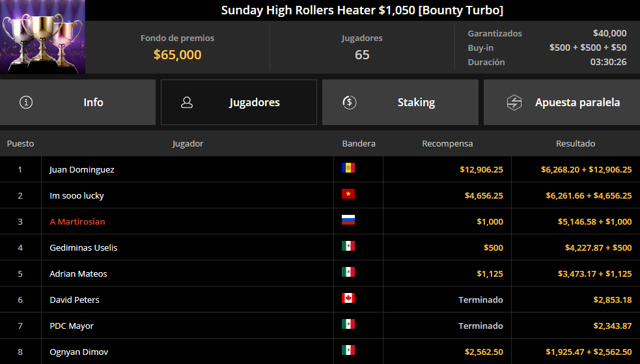This screenshot has height=364, width=640.
Task: Click Im sooo lucky's Vietnam flag
Action: pyautogui.click(x=348, y=194)
